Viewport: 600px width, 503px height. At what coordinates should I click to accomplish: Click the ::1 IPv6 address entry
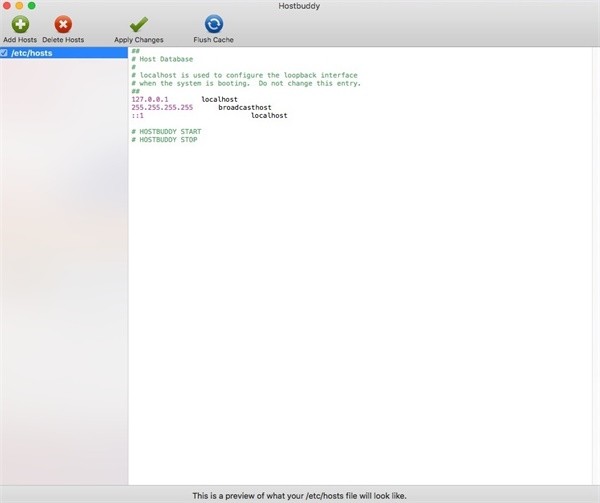point(136,115)
